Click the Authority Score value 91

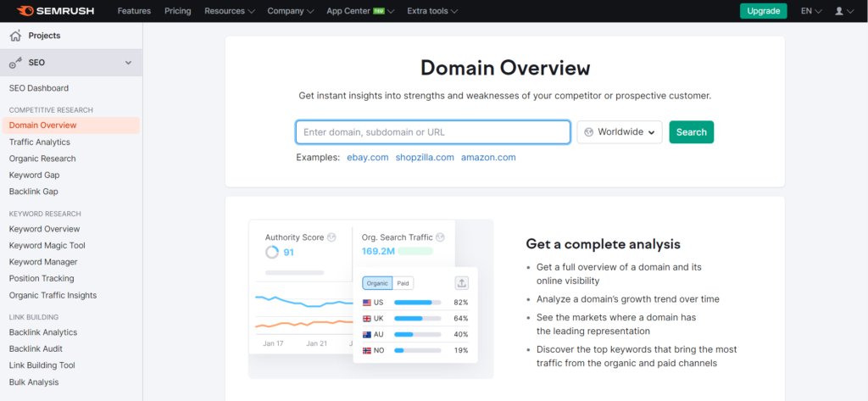click(x=288, y=253)
